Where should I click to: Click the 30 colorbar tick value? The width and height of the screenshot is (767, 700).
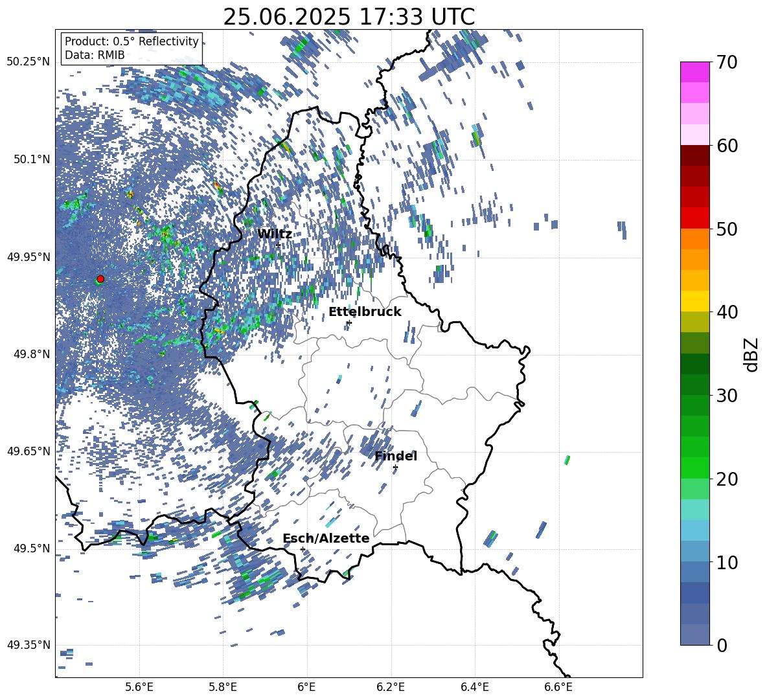pyautogui.click(x=727, y=396)
